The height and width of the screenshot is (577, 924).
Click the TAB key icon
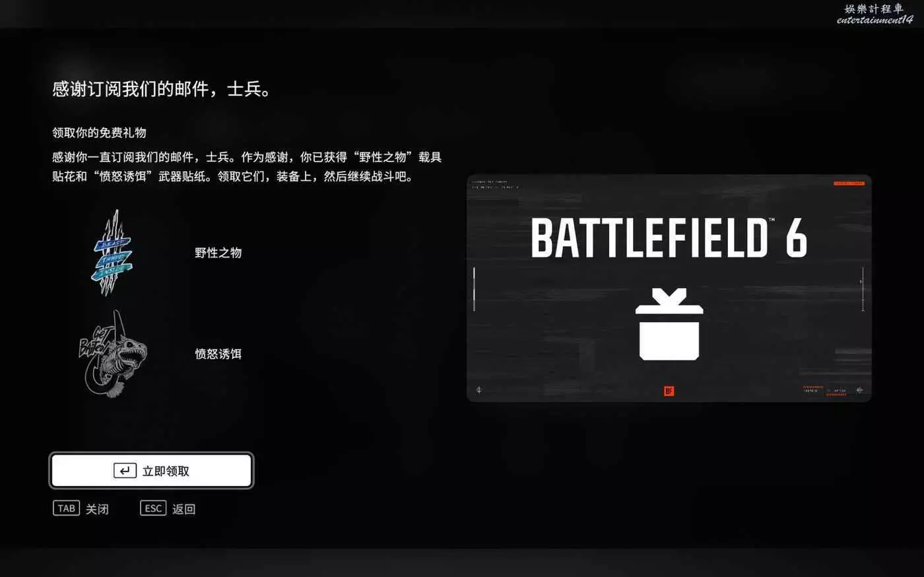tap(66, 508)
